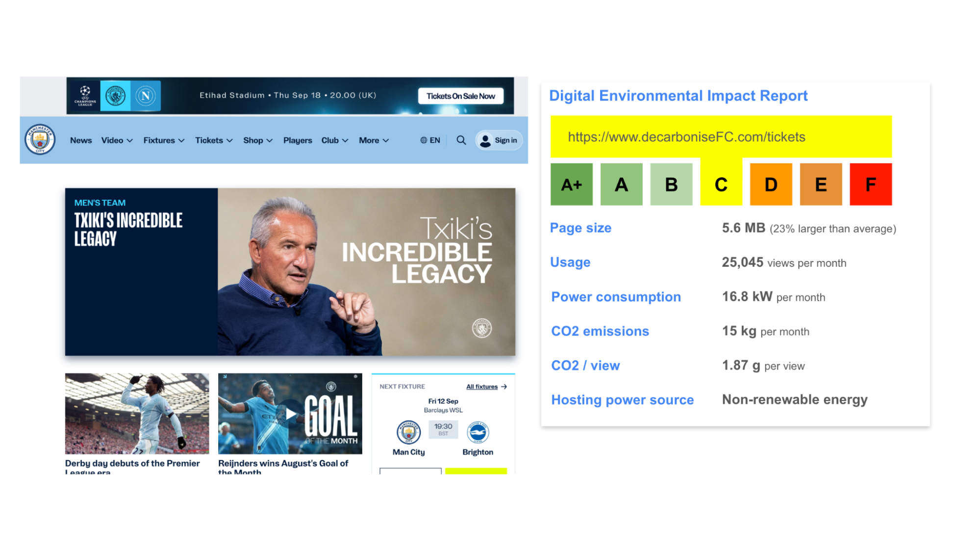This screenshot has width=980, height=552.
Task: Click the Man City badge in top banner
Action: click(116, 96)
